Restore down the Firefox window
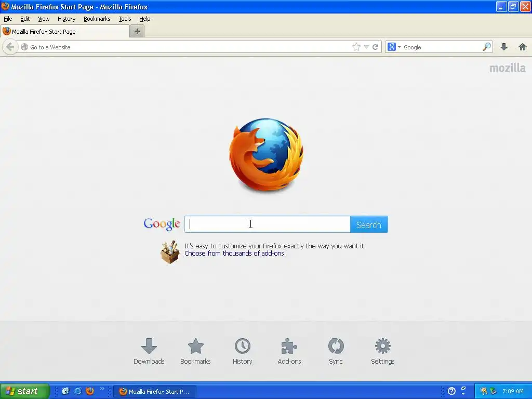 (513, 6)
